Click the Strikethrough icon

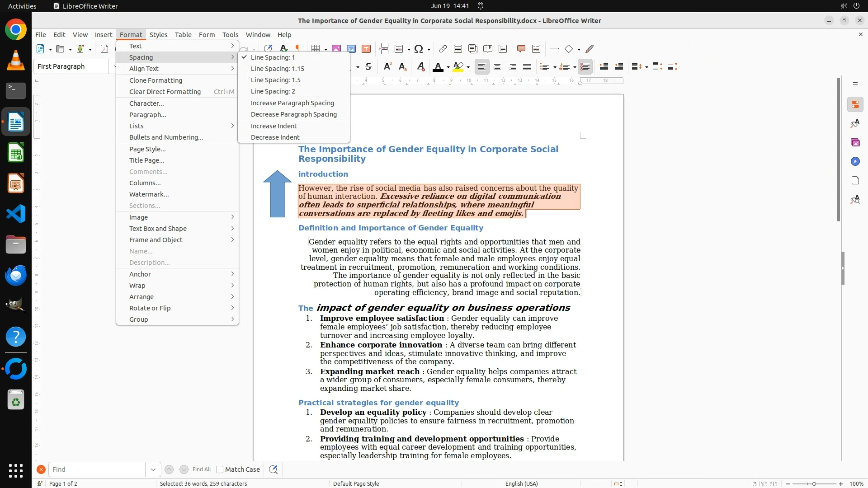click(368, 67)
